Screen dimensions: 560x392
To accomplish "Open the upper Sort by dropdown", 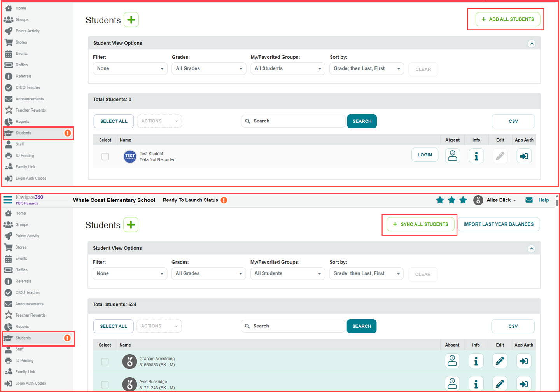I will (367, 68).
